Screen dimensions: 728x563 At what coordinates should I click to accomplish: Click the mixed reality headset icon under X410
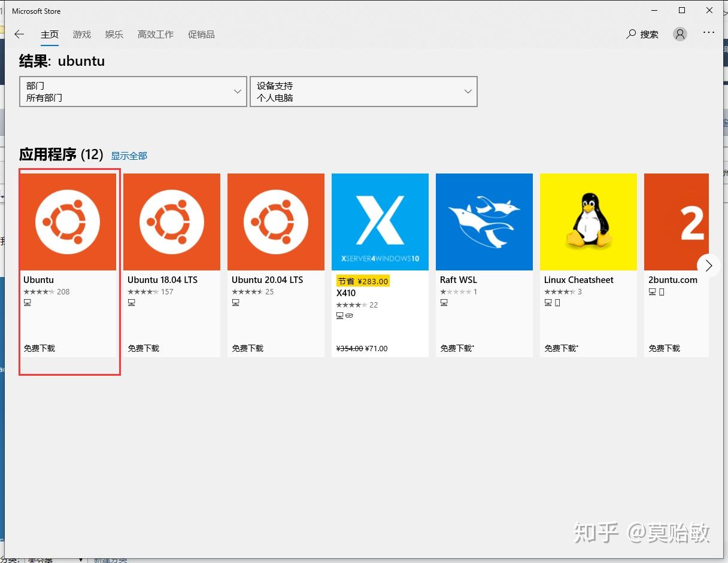349,316
